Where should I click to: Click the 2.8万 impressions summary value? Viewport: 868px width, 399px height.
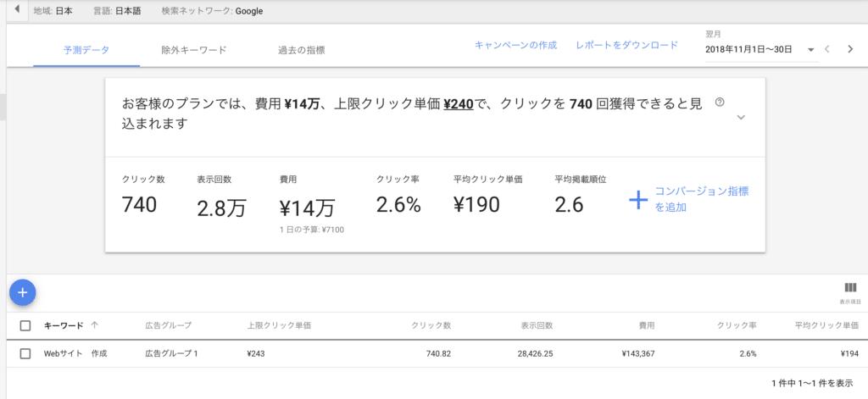(221, 208)
